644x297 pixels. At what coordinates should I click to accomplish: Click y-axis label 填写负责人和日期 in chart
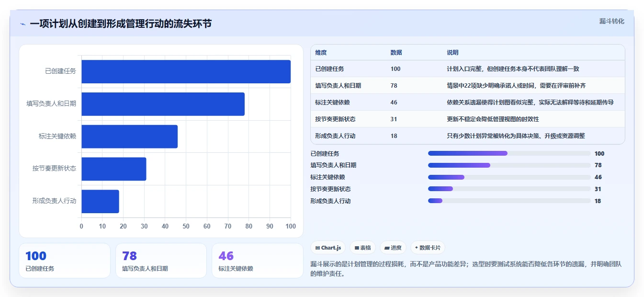pyautogui.click(x=51, y=104)
